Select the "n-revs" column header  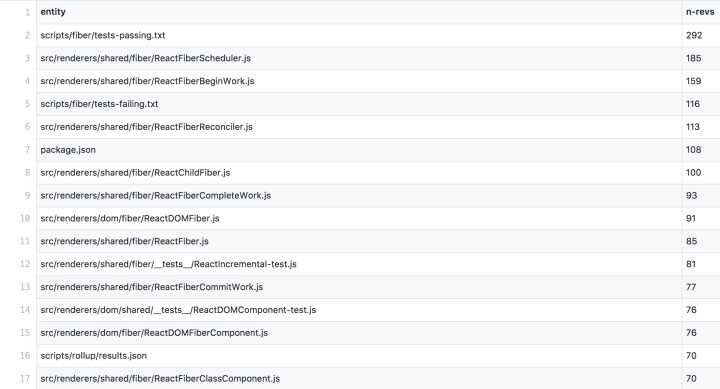(x=701, y=12)
